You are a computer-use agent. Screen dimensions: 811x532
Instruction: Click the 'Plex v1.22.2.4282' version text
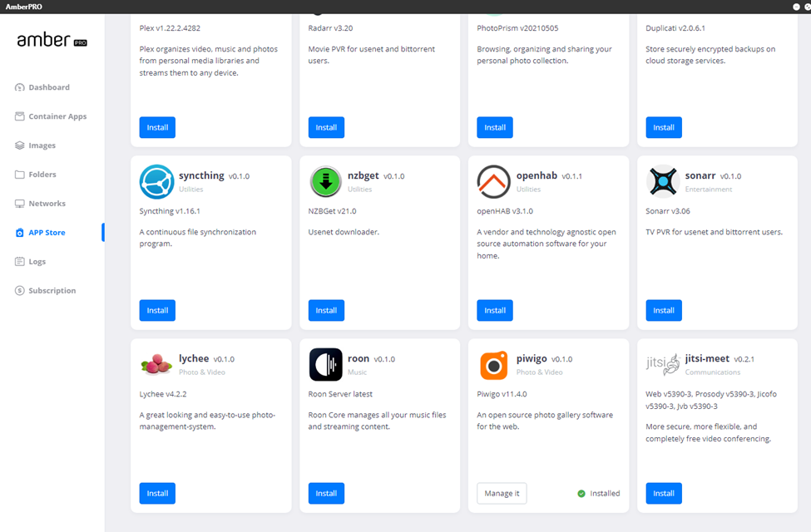[x=170, y=28]
